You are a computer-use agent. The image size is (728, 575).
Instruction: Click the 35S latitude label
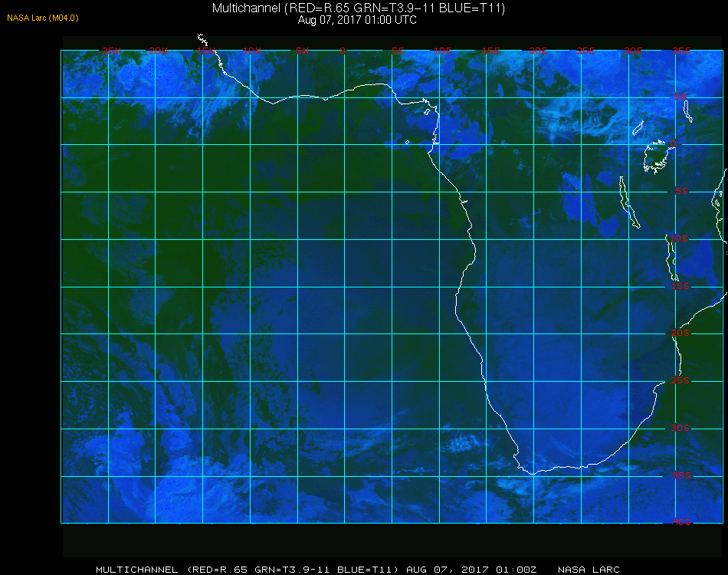[681, 475]
